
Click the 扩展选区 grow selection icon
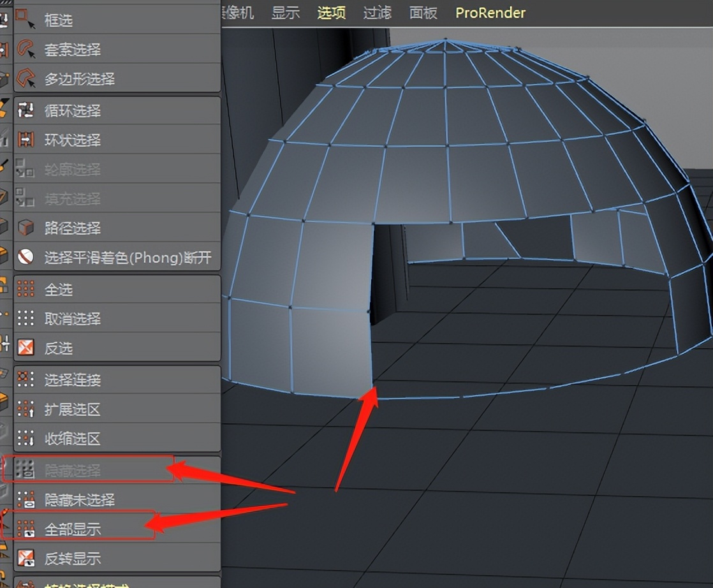(27, 409)
